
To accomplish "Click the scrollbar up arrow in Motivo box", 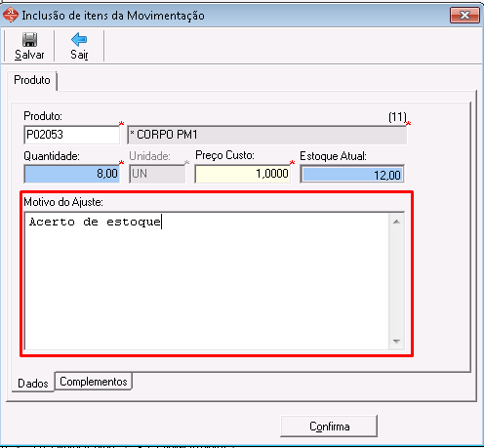I will coord(396,222).
